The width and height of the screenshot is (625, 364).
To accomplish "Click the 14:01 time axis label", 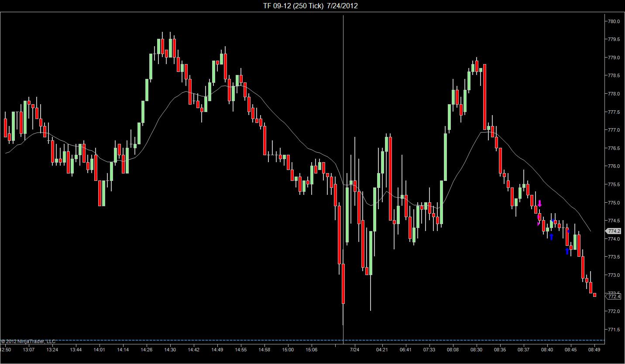I will 100,350.
